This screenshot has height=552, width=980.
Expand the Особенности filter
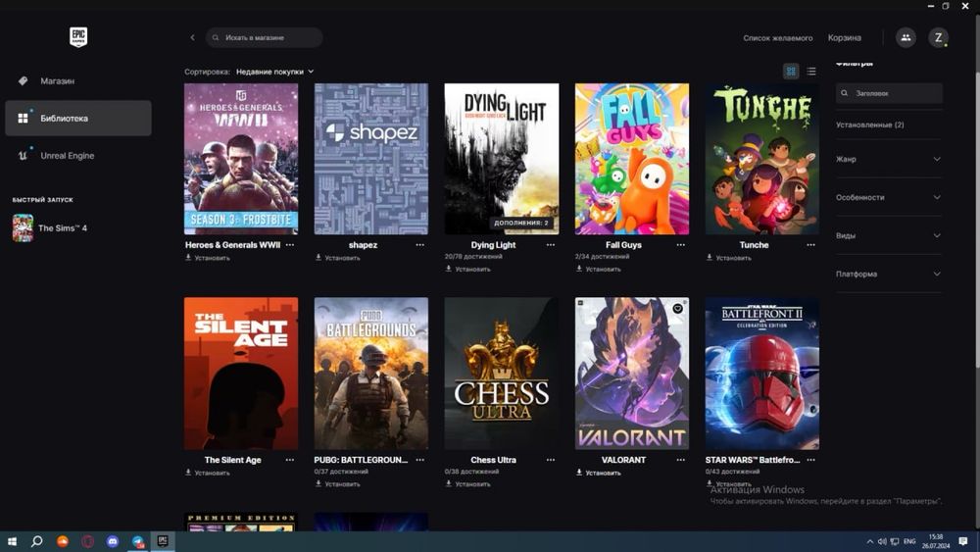(x=888, y=197)
